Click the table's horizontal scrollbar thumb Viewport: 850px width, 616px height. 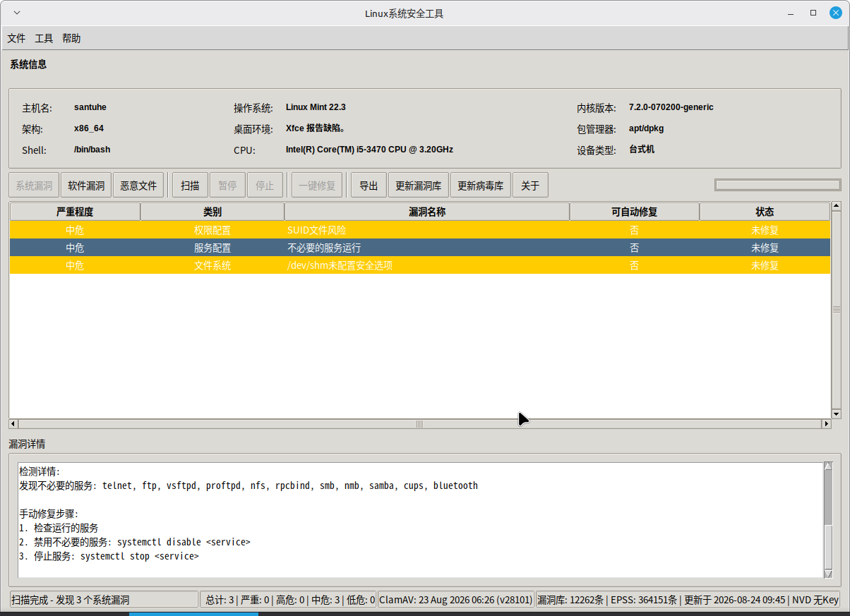(419, 424)
